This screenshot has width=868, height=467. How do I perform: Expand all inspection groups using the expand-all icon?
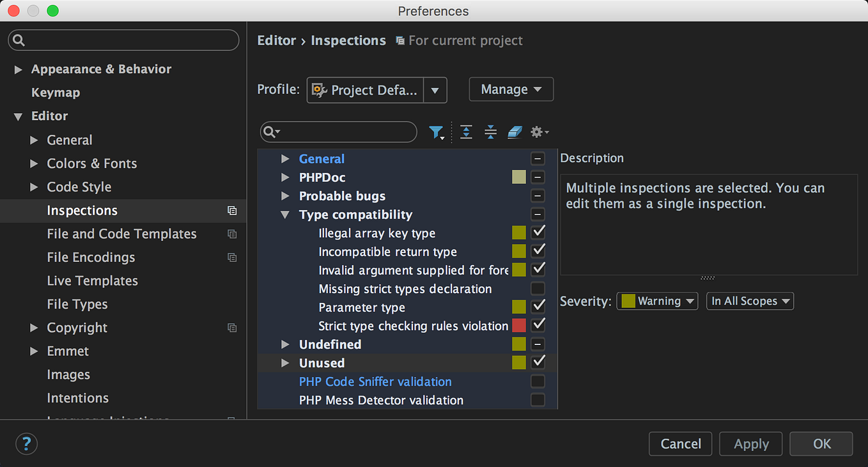pos(466,132)
